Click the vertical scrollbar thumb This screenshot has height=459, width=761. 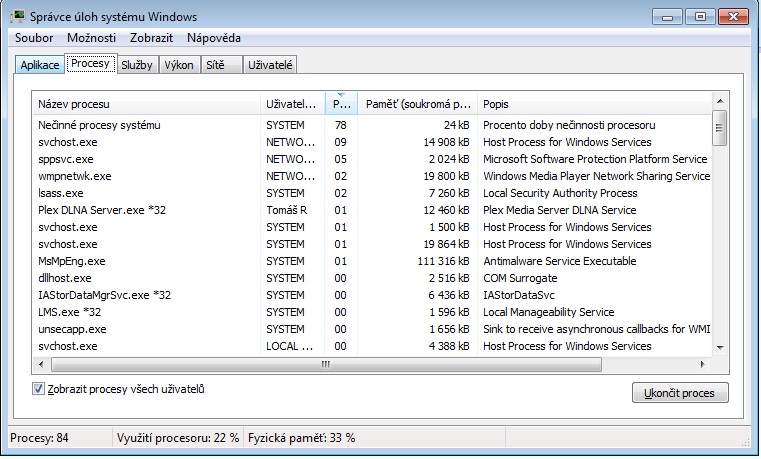pyautogui.click(x=719, y=127)
